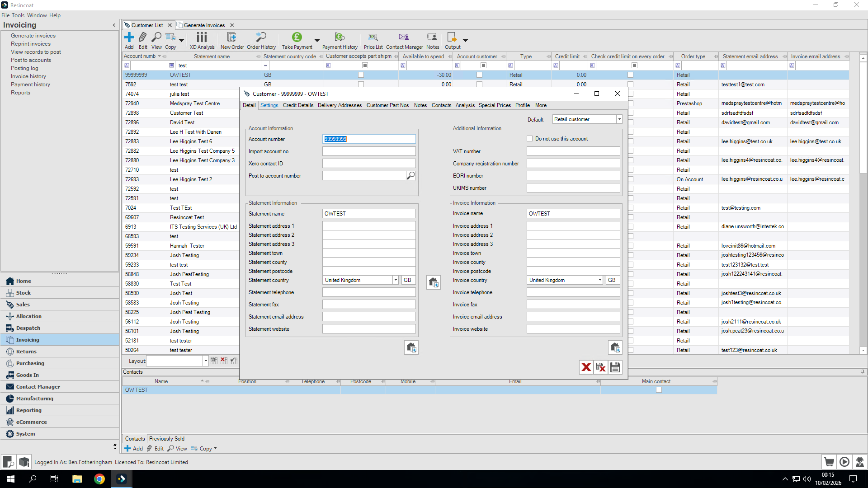The height and width of the screenshot is (488, 868).
Task: Open the Layout combo box dropdown
Action: [x=206, y=361]
